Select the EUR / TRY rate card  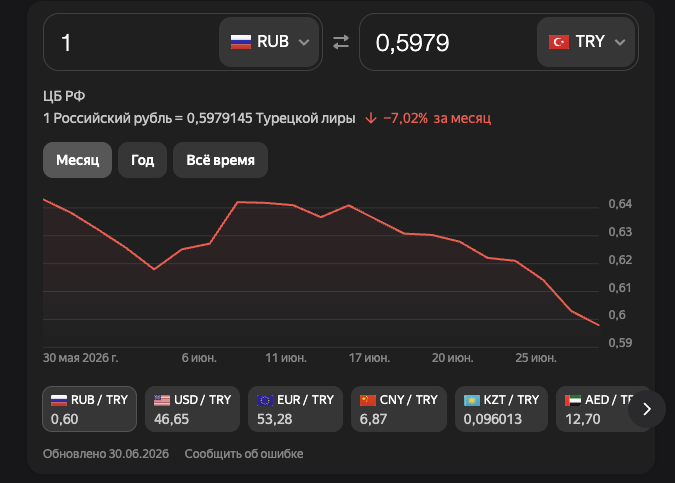pyautogui.click(x=295, y=409)
